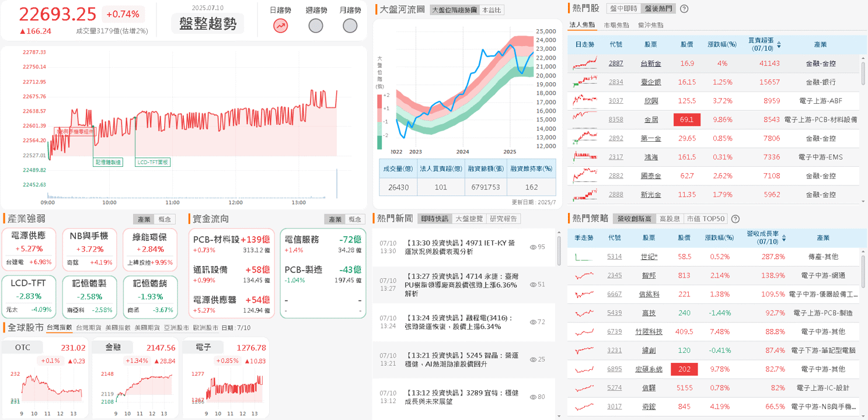The image size is (868, 420).
Task: Click 記憶體製造 marker on intraday chart
Action: click(108, 162)
